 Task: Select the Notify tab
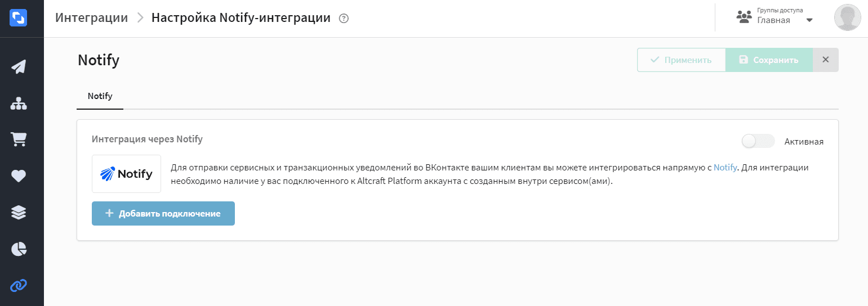(x=100, y=96)
